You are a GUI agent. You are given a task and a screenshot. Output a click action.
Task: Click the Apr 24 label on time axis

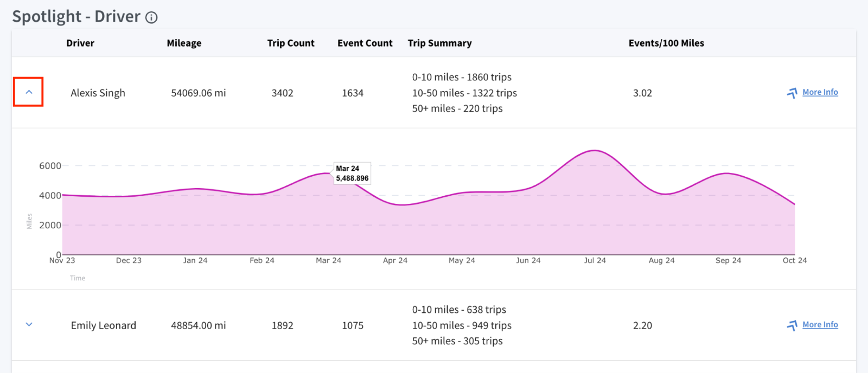tap(395, 260)
